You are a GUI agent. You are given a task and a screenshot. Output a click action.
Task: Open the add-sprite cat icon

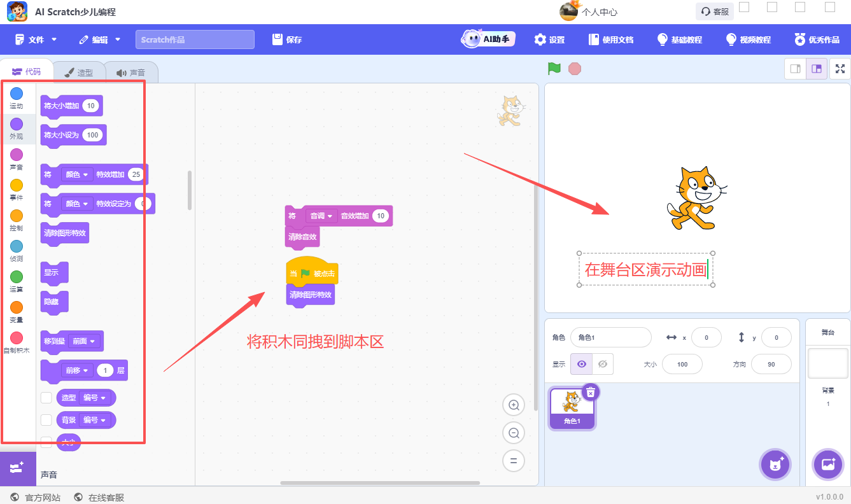tap(775, 465)
